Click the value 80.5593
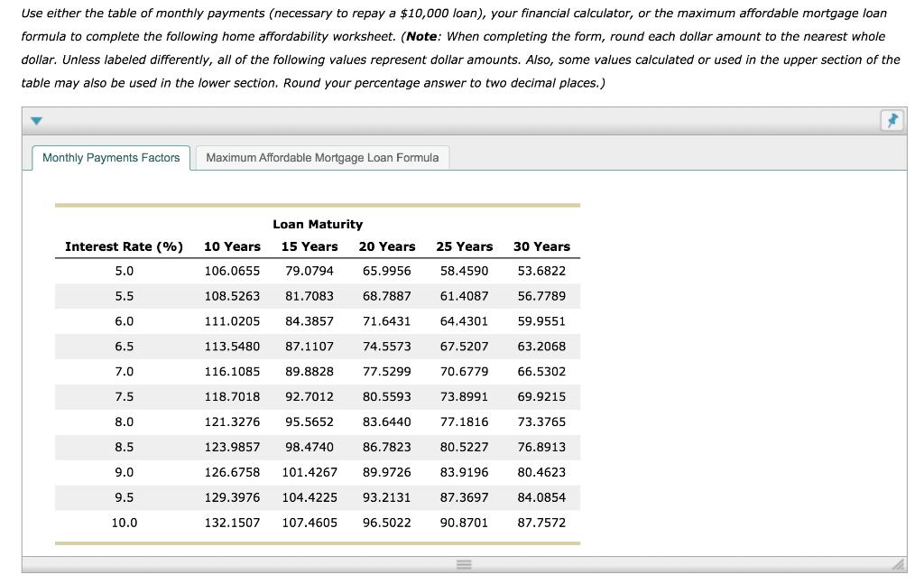The height and width of the screenshot is (584, 924). (387, 396)
